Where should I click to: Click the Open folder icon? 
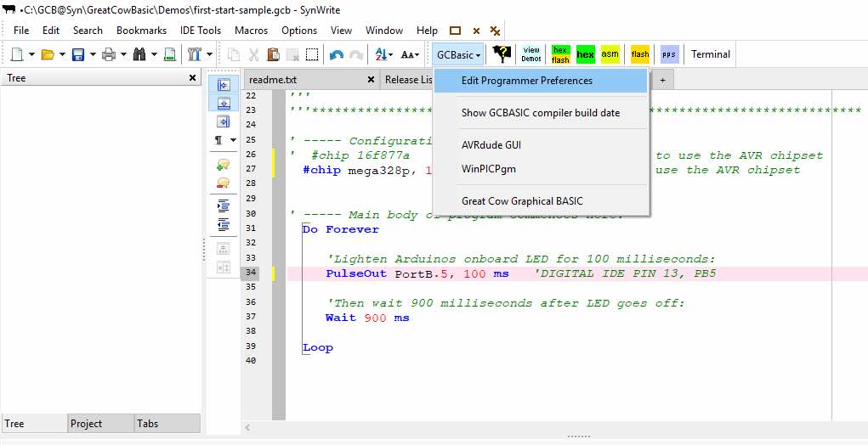[x=48, y=54]
